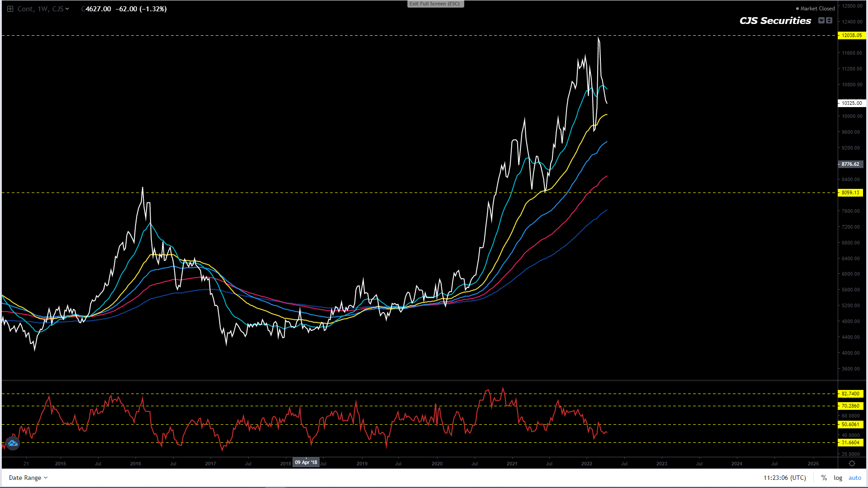868x488 pixels.
Task: Open chart settings gear icon
Action: point(852,464)
